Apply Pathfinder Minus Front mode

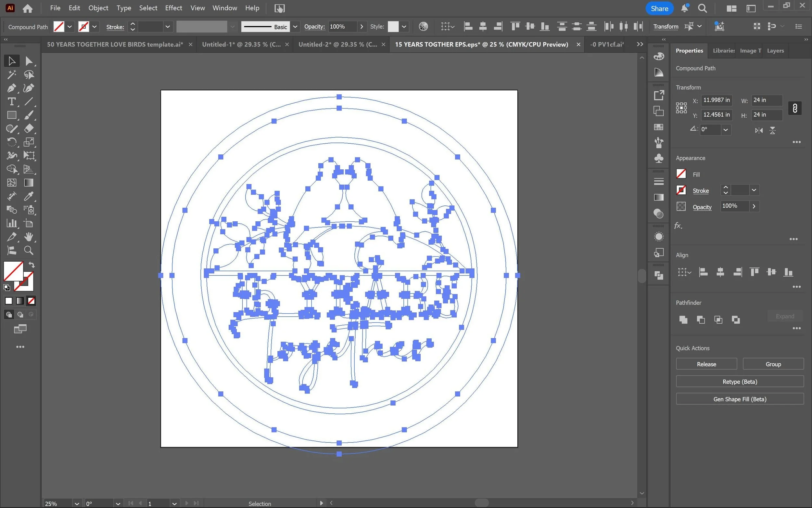click(x=701, y=319)
